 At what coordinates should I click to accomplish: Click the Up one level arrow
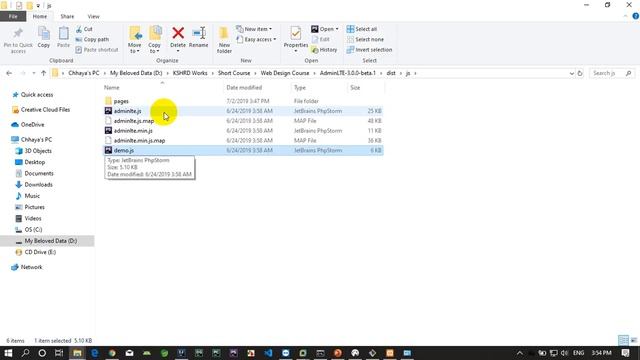(x=43, y=73)
